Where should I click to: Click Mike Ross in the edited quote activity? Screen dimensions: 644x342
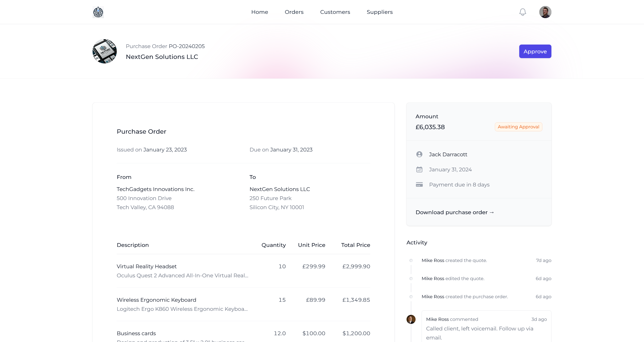tap(433, 279)
